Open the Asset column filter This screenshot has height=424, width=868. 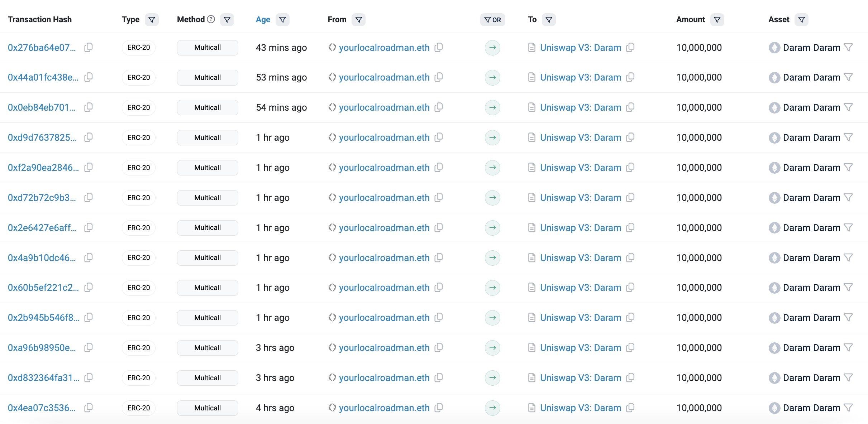coord(801,20)
